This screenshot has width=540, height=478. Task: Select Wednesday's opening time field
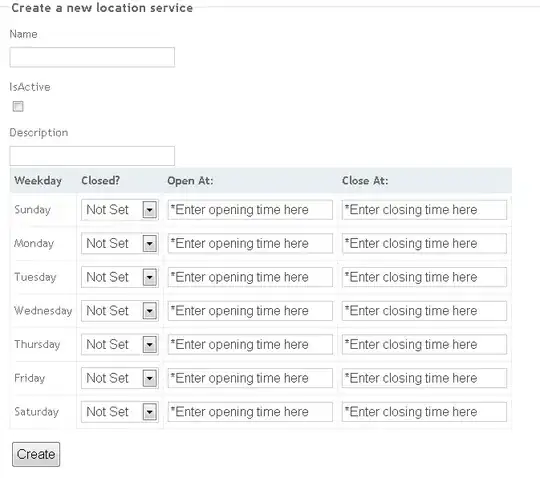250,311
